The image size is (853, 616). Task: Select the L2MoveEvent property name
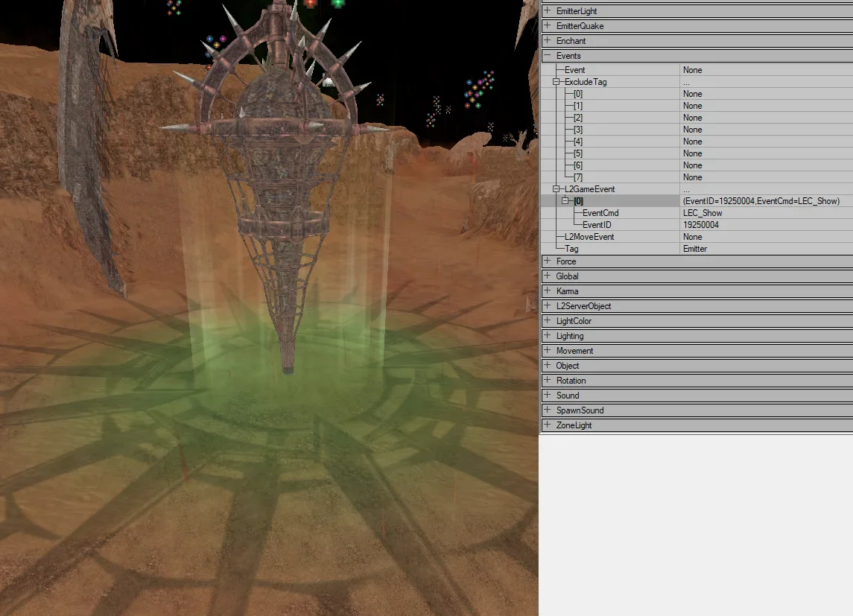pos(589,237)
